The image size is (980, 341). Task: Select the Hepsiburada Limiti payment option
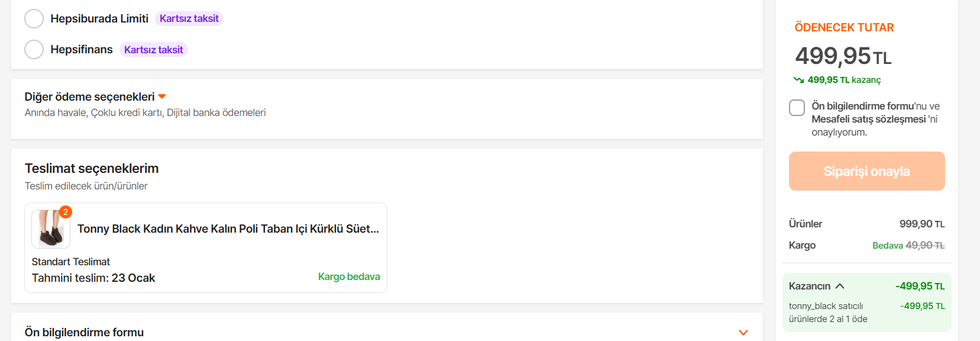tap(34, 19)
